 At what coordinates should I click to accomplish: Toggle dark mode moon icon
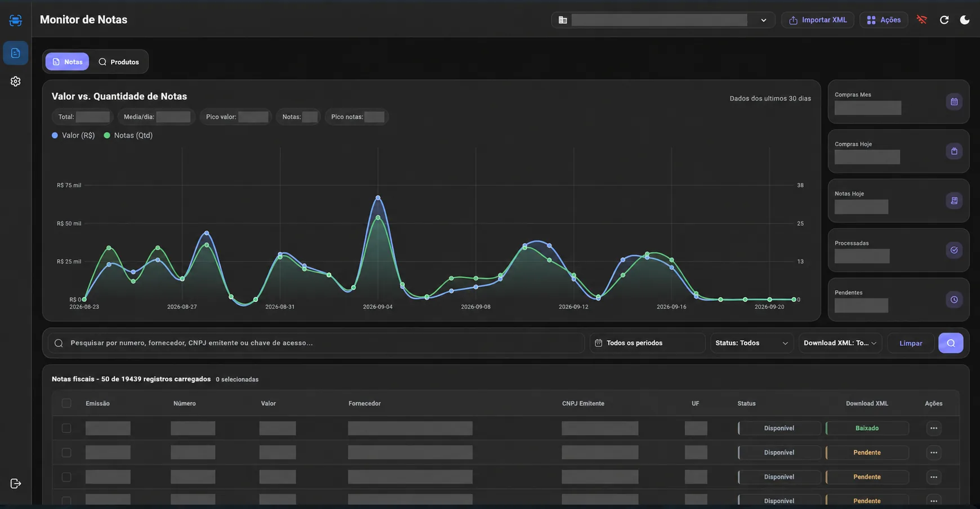coord(964,20)
